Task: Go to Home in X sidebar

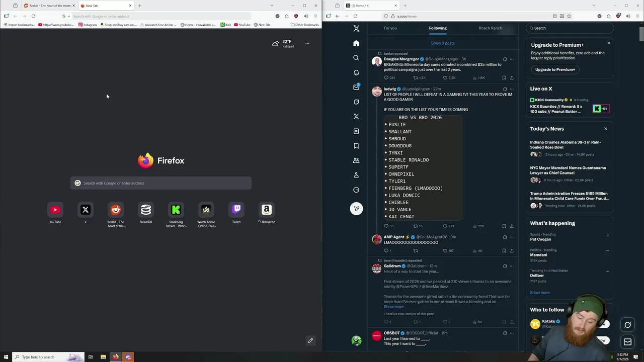Action: click(356, 43)
